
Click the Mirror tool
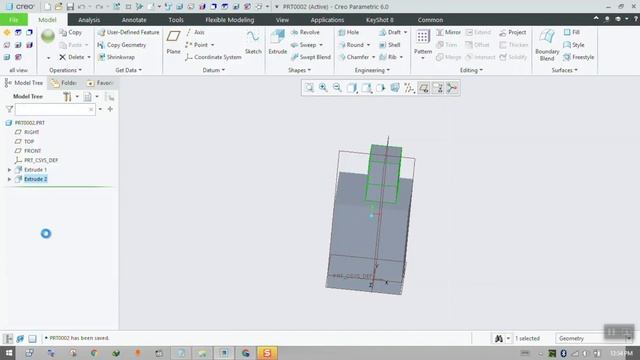pyautogui.click(x=448, y=32)
